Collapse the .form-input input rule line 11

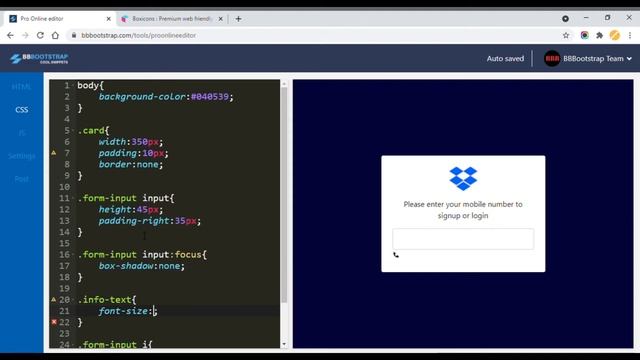pyautogui.click(x=73, y=198)
